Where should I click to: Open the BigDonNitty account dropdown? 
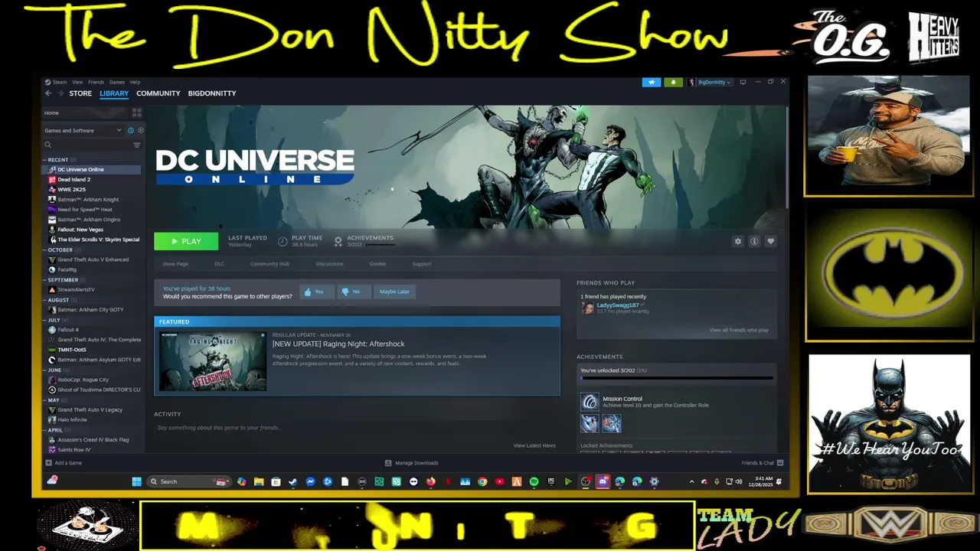pos(710,82)
